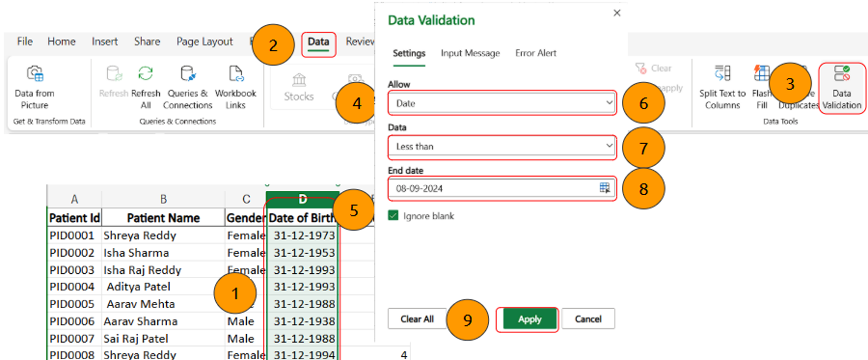Open Workbook Links
The width and height of the screenshot is (868, 360).
[236, 88]
